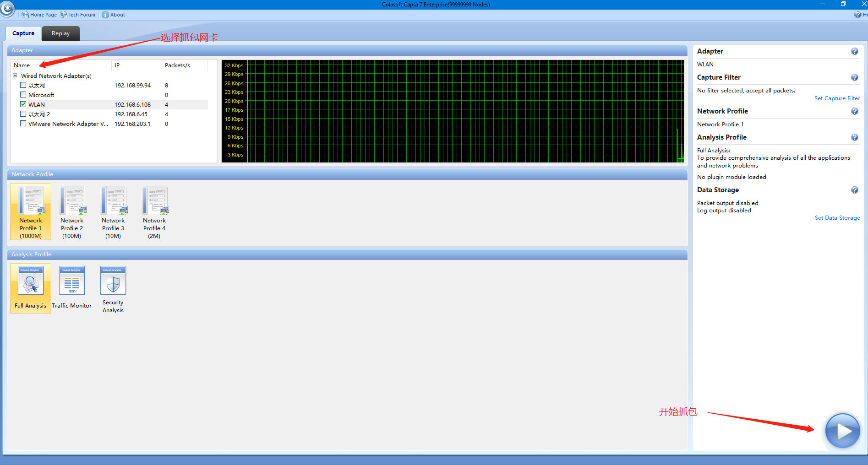Switch to the Replay tab
The image size is (868, 465).
60,33
